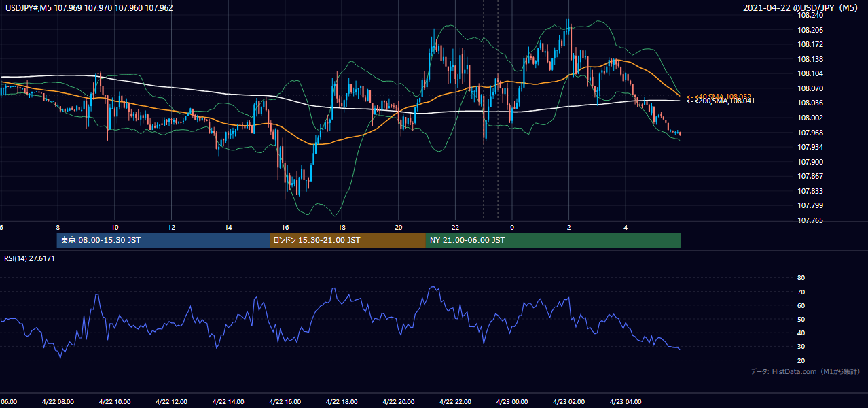The width and height of the screenshot is (868, 408).
Task: Click price axis label 107.900
Action: 810,162
